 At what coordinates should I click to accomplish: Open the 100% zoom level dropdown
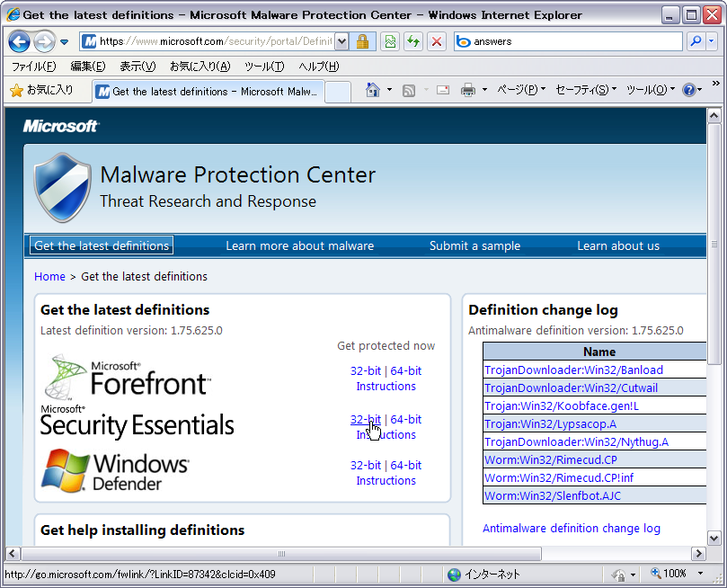[x=701, y=574]
